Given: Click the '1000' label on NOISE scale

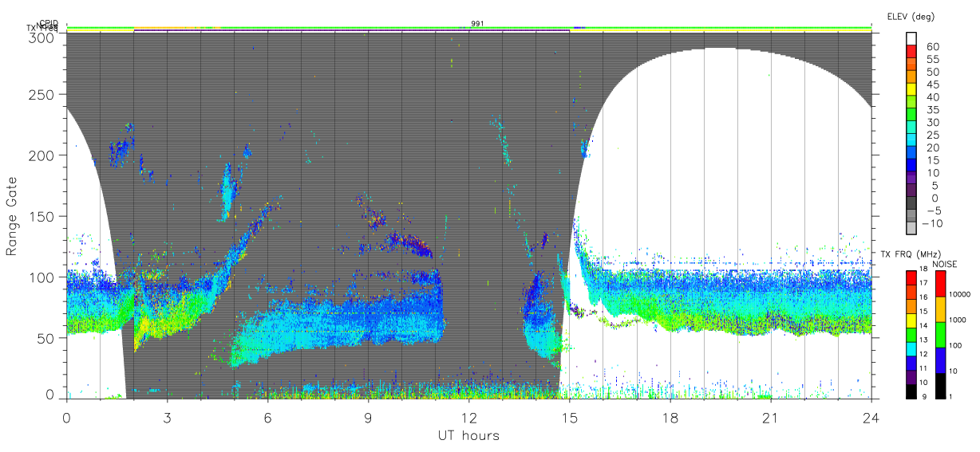Looking at the screenshot, I should tap(958, 321).
